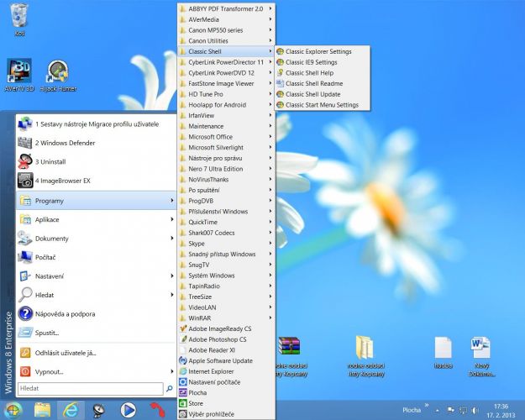Open Apple Software Update

226,361
